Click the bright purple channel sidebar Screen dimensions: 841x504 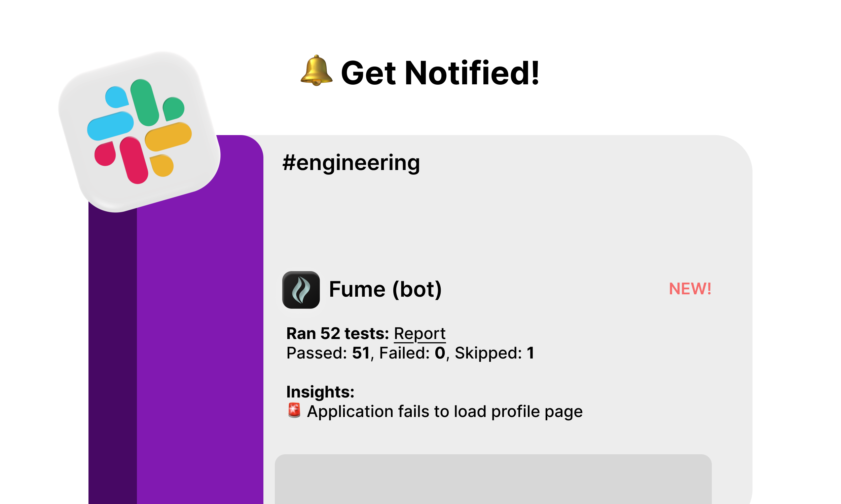tap(200, 340)
